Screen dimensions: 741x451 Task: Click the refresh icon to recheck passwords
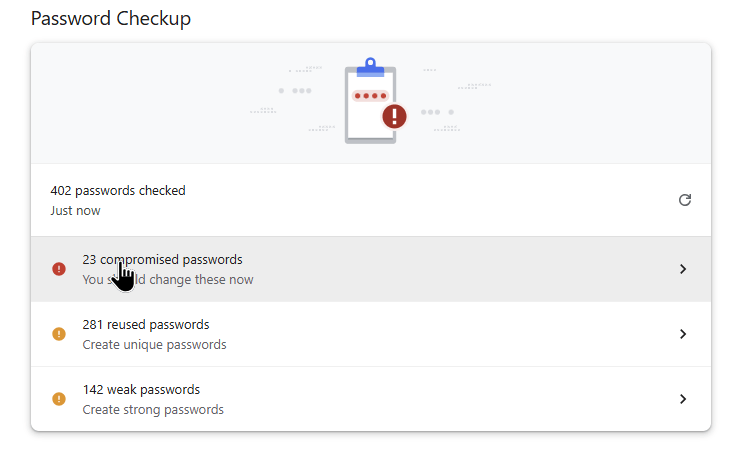(x=685, y=200)
